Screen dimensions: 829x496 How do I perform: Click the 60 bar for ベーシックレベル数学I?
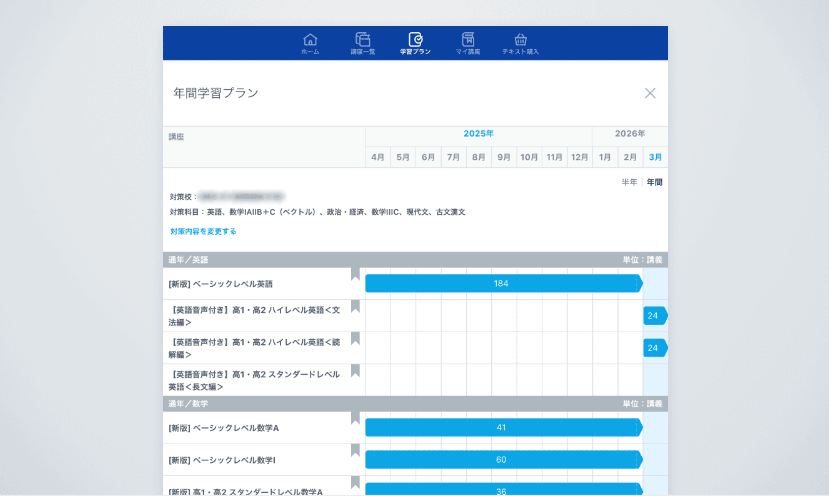501,459
